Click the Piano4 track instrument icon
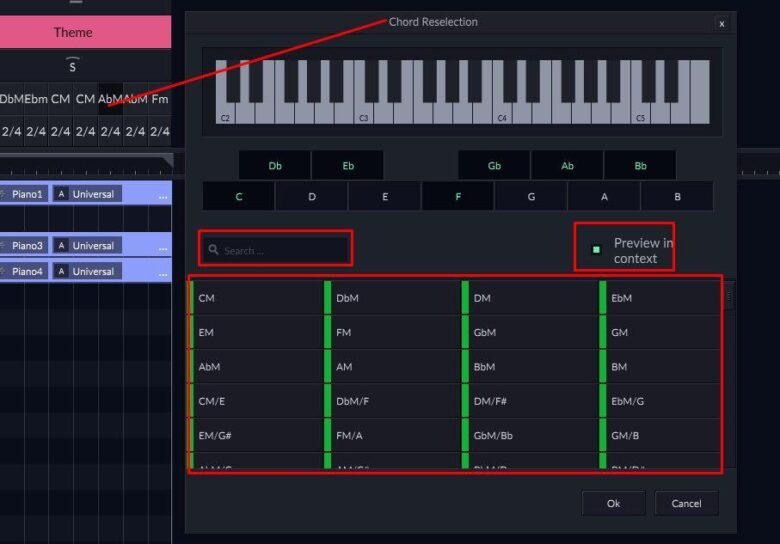 coord(3,272)
